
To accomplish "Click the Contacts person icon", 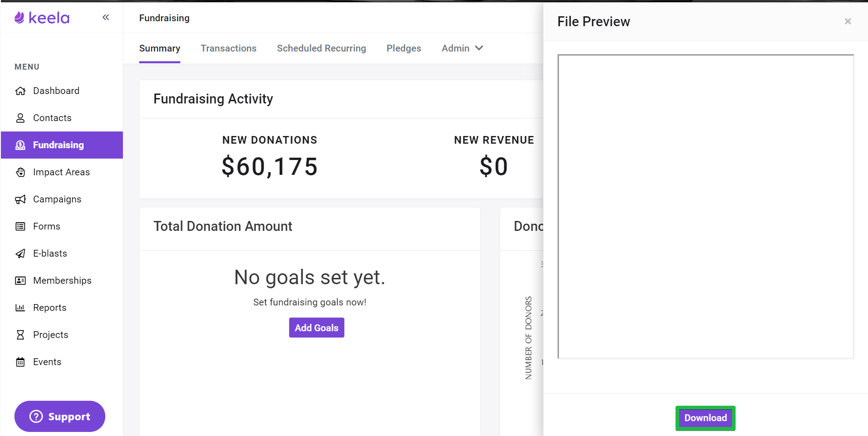I will click(20, 118).
